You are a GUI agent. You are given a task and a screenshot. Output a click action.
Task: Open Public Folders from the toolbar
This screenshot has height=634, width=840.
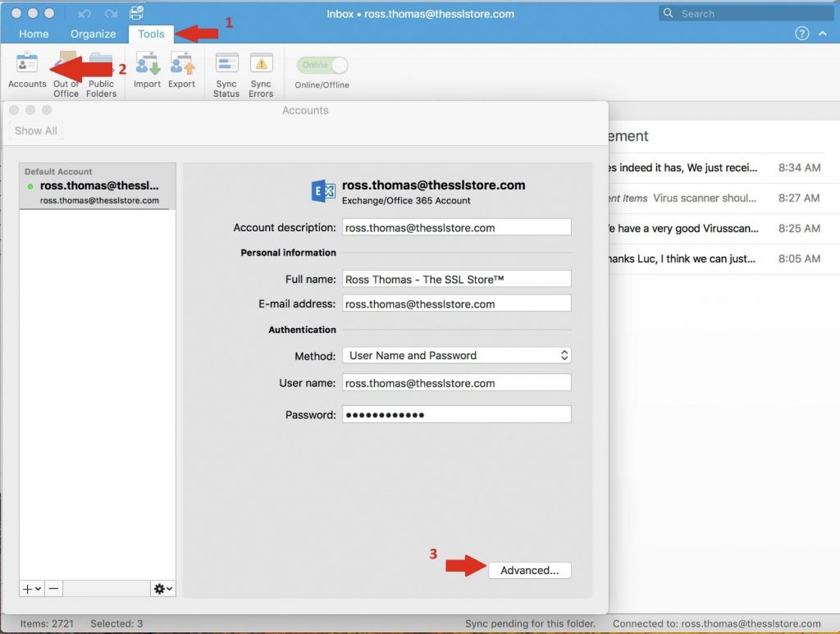101,70
